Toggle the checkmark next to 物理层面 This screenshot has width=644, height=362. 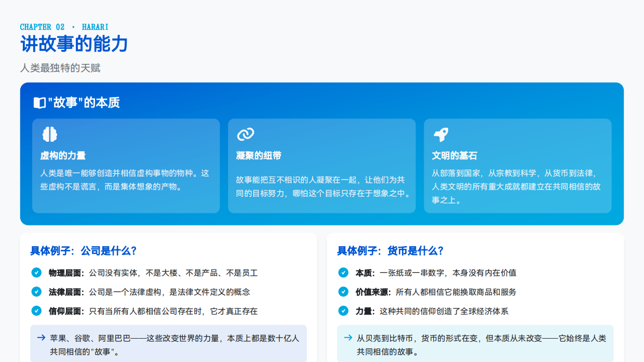36,272
